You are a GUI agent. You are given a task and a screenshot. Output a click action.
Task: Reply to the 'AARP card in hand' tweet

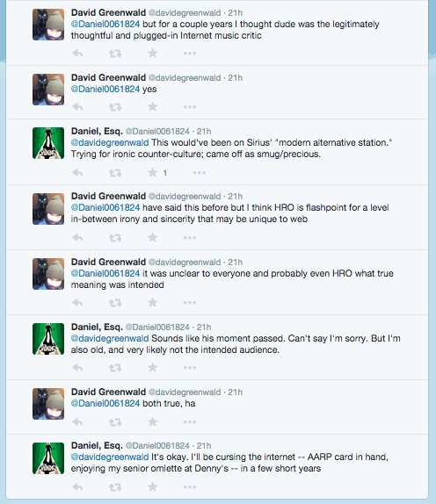(x=77, y=487)
